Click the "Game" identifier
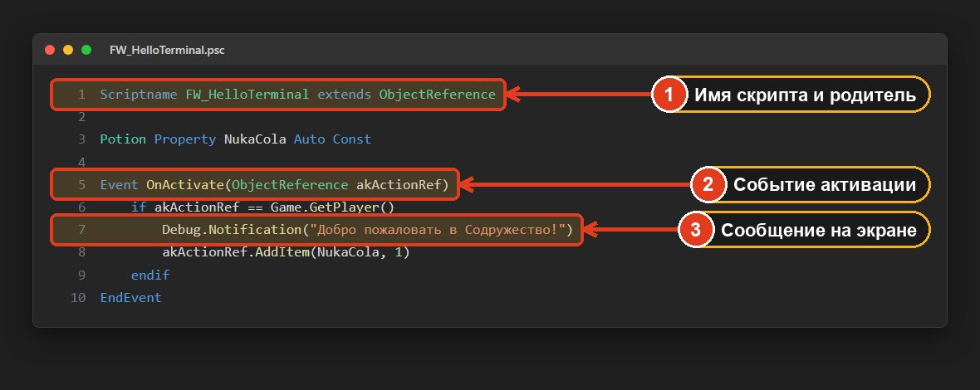This screenshot has height=390, width=980. pyautogui.click(x=286, y=207)
